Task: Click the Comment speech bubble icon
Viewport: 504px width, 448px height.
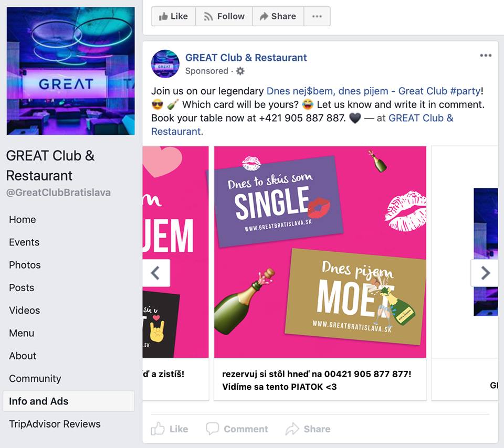Action: 212,429
